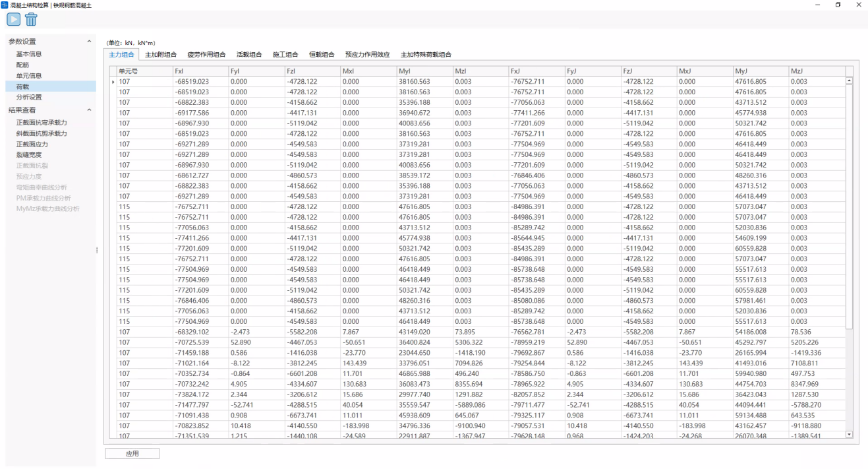Click cell 36940.672 in the MyI column

pos(424,113)
